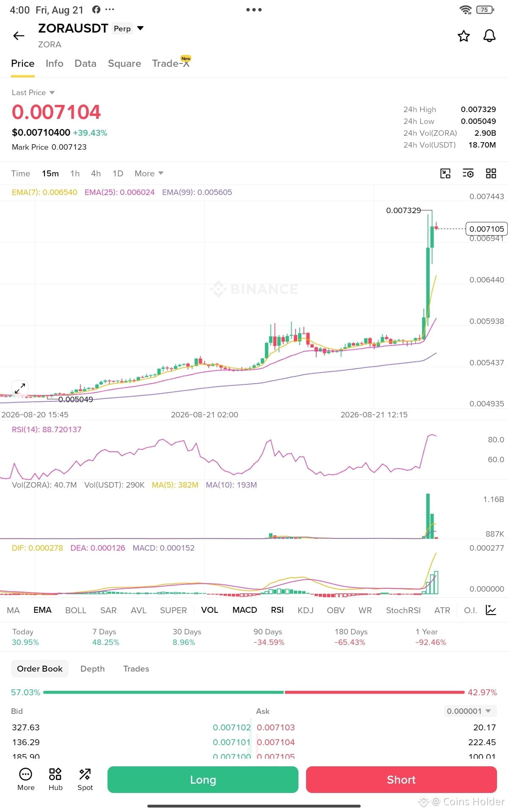
Task: Tap the Short button
Action: (401, 779)
